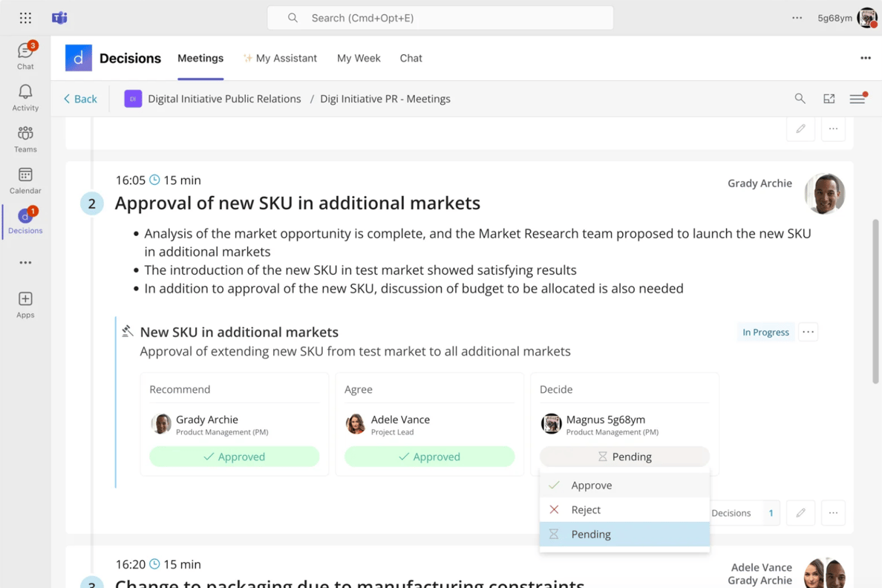The image size is (882, 588).
Task: Click the search magnifier in breadcrumb bar
Action: (x=800, y=99)
